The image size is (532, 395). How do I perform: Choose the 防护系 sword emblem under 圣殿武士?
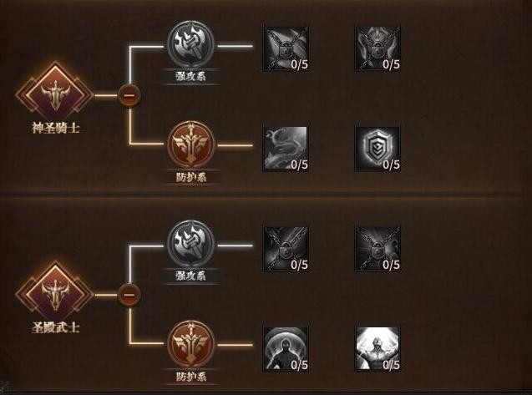pyautogui.click(x=191, y=344)
